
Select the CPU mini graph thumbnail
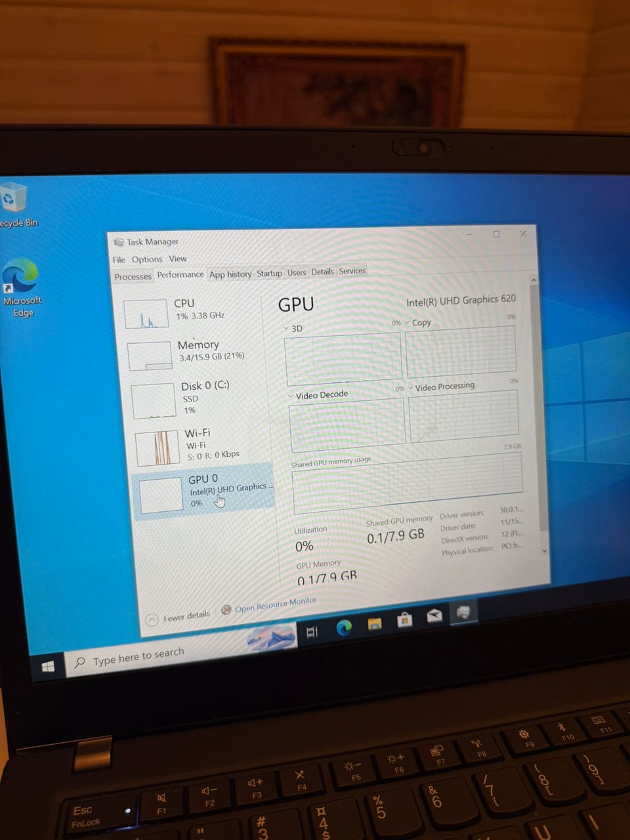tap(146, 314)
